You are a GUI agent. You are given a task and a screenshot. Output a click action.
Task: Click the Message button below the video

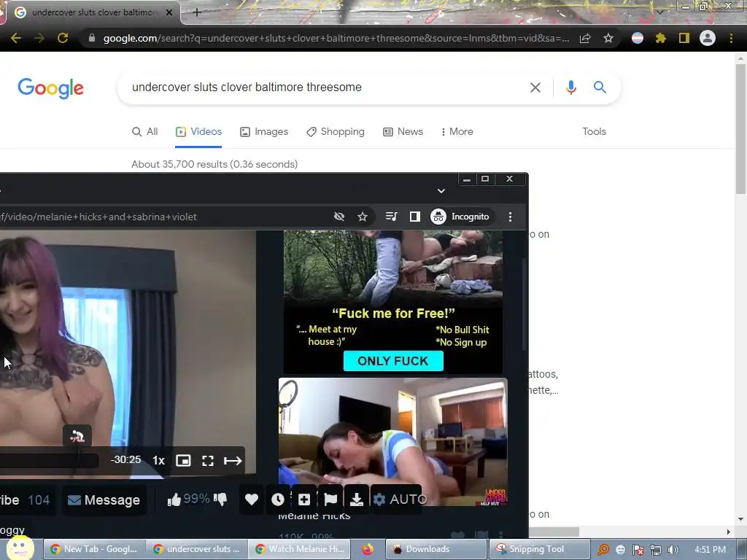tap(104, 500)
